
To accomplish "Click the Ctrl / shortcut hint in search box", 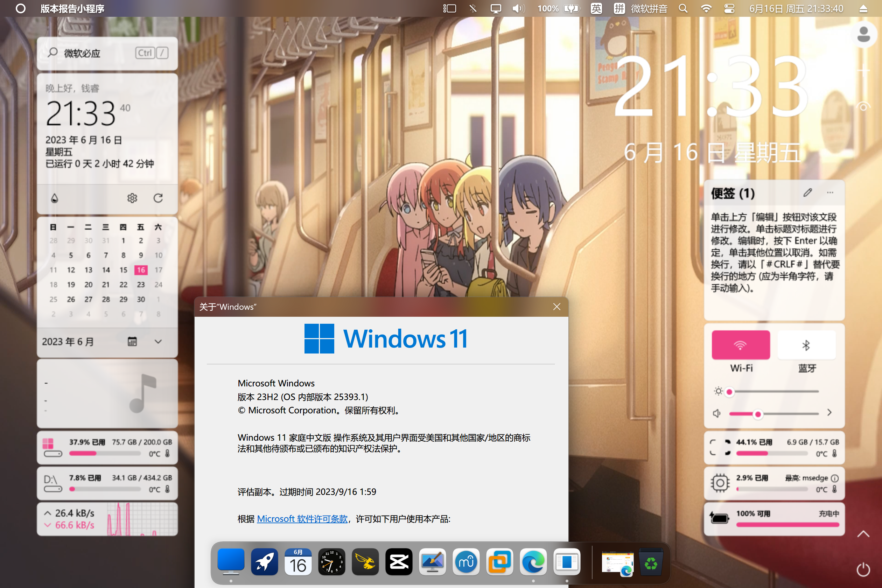I will pyautogui.click(x=152, y=53).
